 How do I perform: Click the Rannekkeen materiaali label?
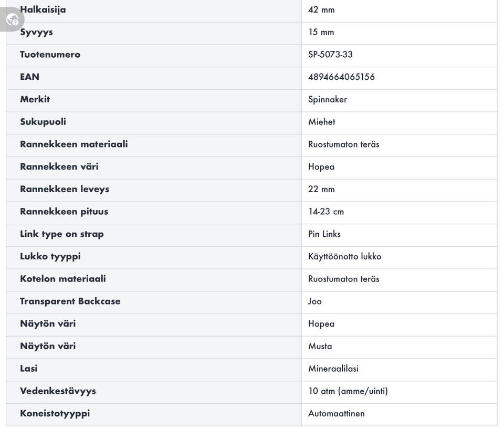[x=73, y=144]
